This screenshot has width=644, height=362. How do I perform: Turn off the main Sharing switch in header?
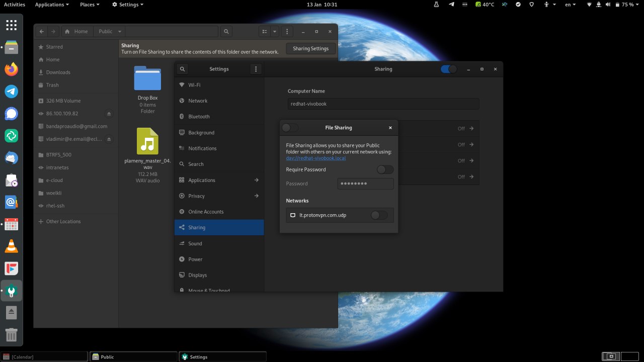tap(449, 69)
